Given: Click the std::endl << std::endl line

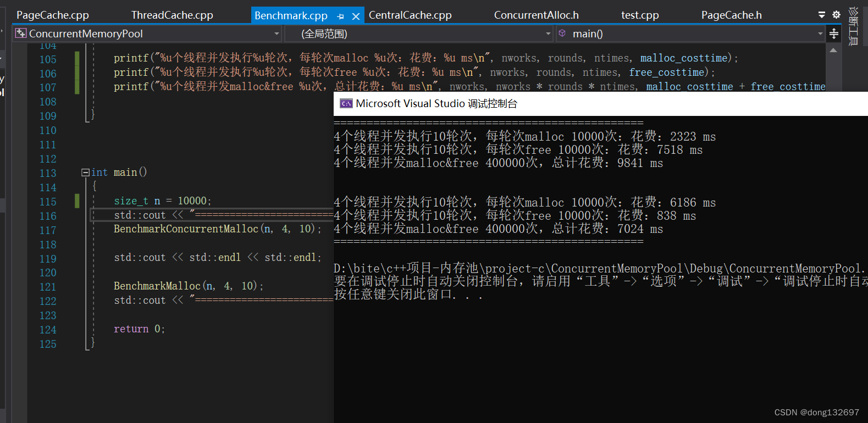Looking at the screenshot, I should pyautogui.click(x=218, y=258).
